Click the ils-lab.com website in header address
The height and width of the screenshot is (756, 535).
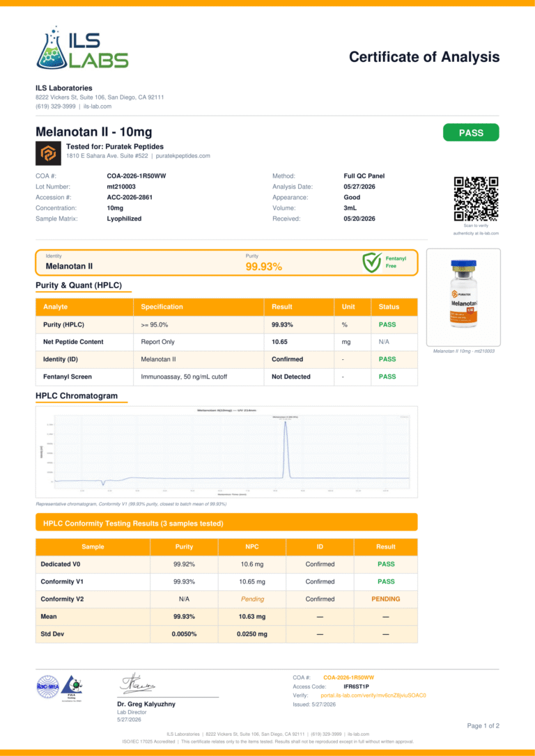(98, 107)
